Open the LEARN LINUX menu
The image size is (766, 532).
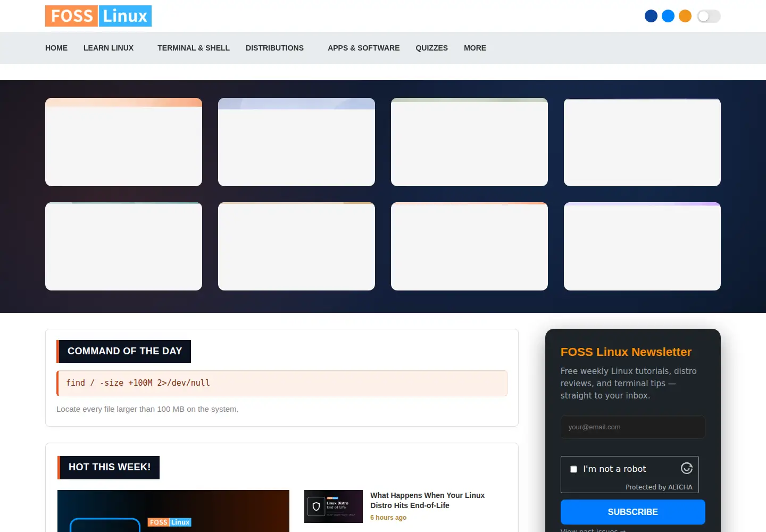[109, 48]
